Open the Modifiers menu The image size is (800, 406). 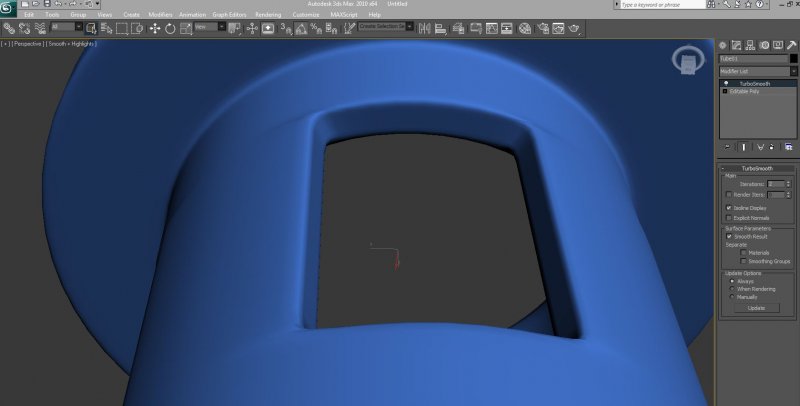(x=160, y=15)
